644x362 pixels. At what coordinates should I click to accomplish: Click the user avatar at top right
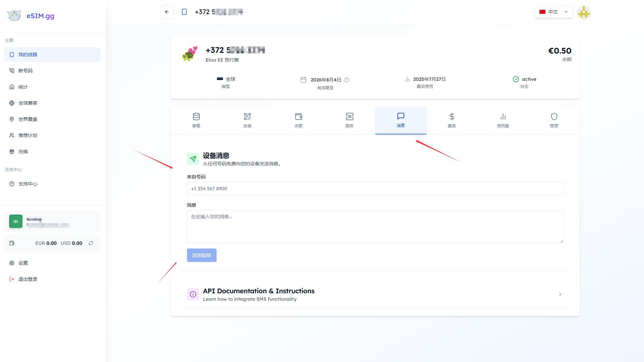583,12
